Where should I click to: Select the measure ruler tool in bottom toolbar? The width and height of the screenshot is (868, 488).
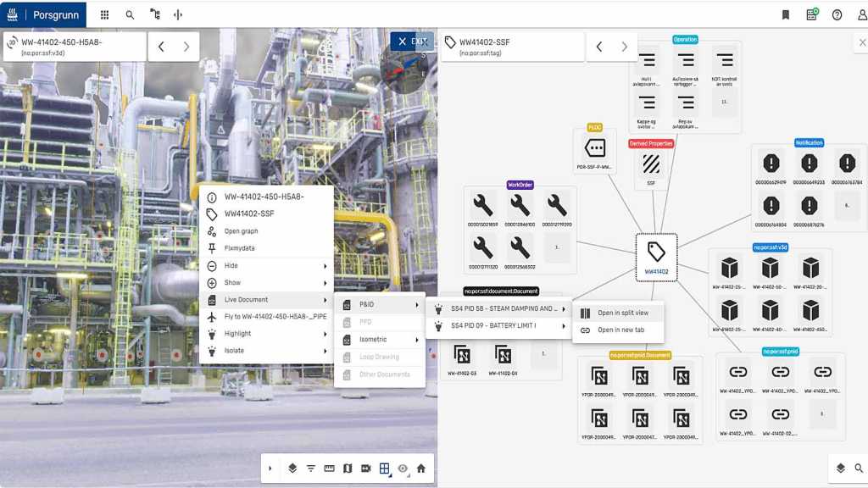(x=330, y=468)
